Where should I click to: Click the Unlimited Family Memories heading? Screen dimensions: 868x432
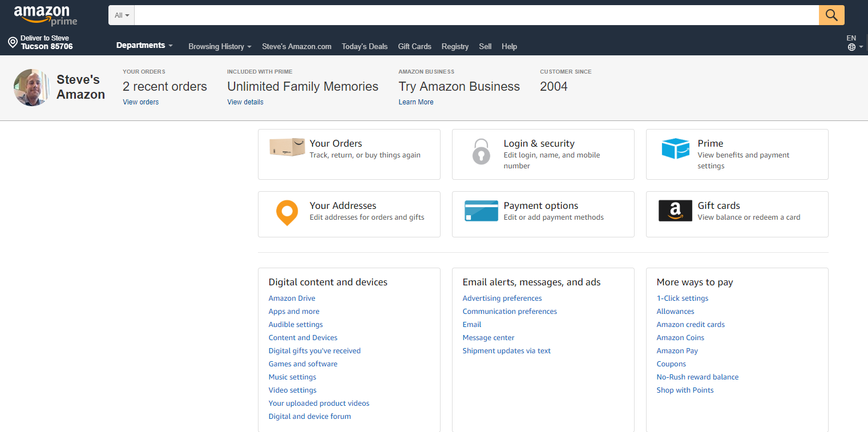pyautogui.click(x=303, y=87)
